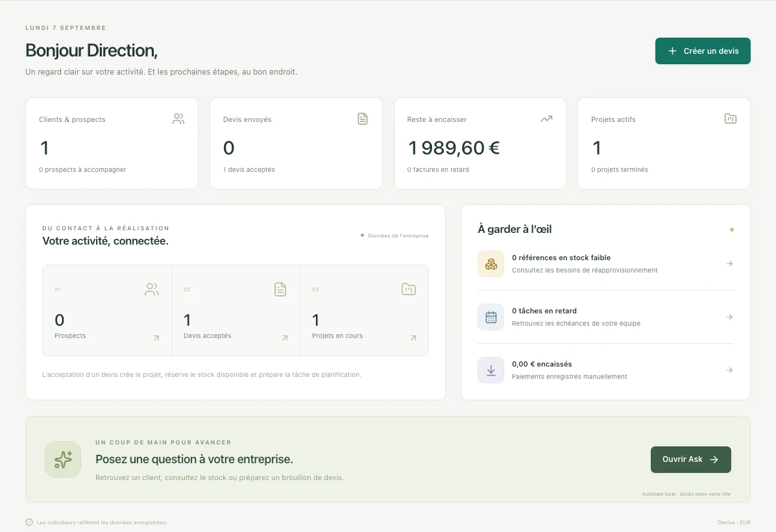The width and height of the screenshot is (776, 532).
Task: Click the Créer un devis button
Action: 703,51
